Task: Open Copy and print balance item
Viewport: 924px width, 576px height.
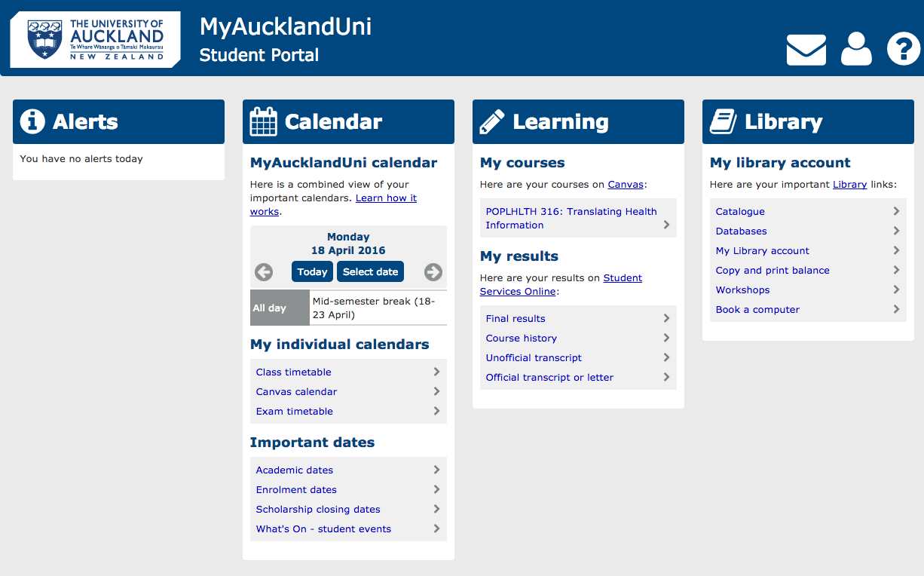Action: (x=808, y=270)
